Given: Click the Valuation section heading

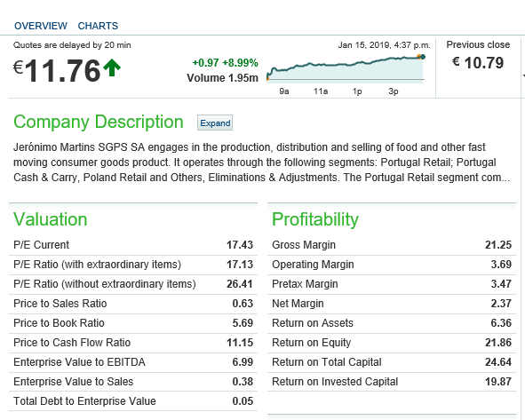Looking at the screenshot, I should 51,219.
